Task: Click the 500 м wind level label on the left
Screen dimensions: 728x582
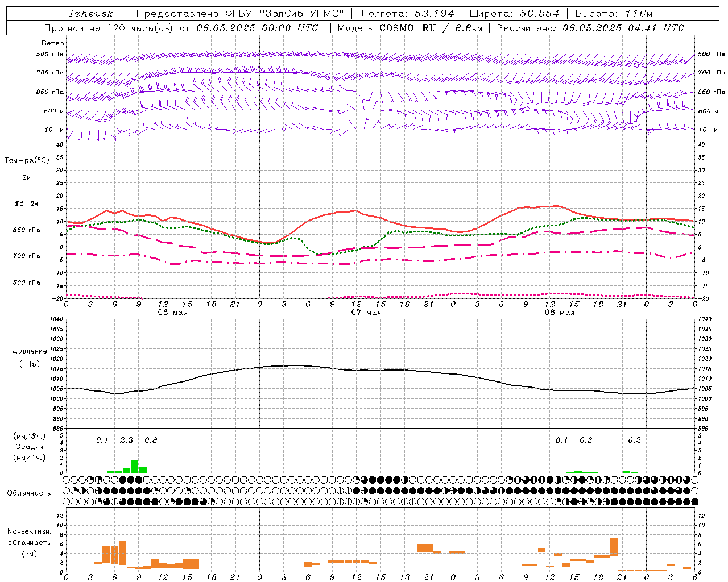Action: (x=54, y=111)
